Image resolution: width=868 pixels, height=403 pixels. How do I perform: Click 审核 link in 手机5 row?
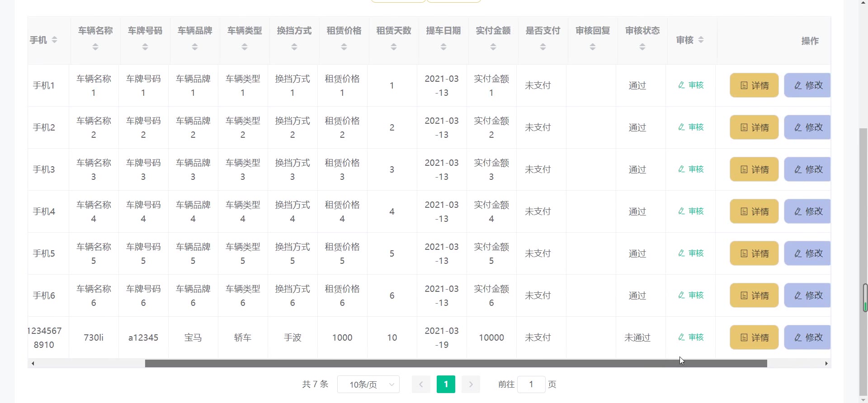691,253
